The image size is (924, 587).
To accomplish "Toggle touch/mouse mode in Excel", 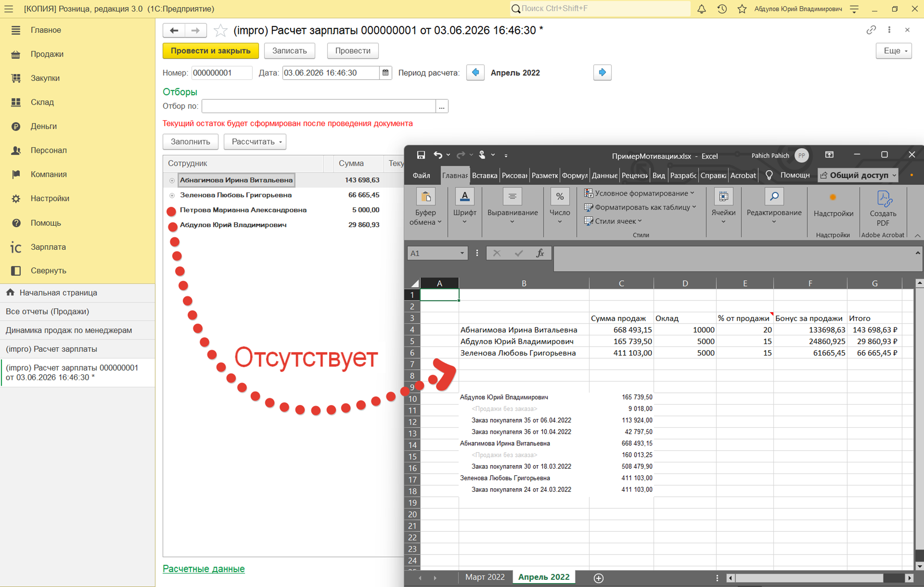I will coord(482,155).
